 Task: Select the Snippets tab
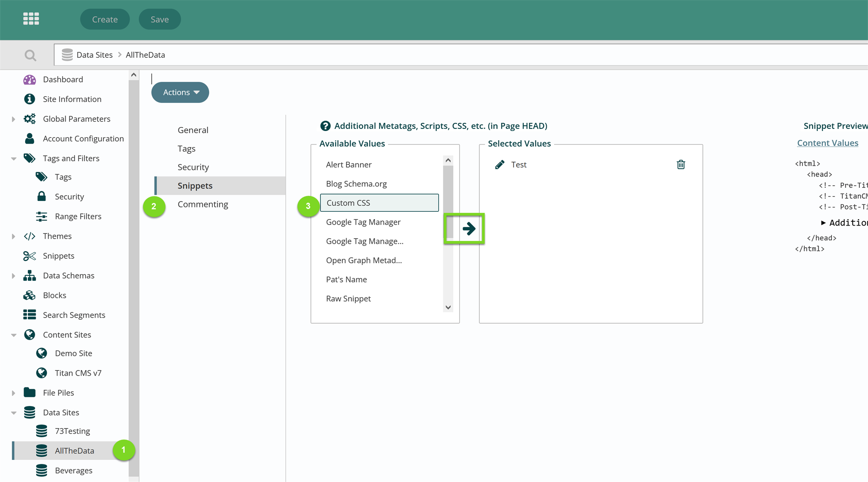coord(220,185)
